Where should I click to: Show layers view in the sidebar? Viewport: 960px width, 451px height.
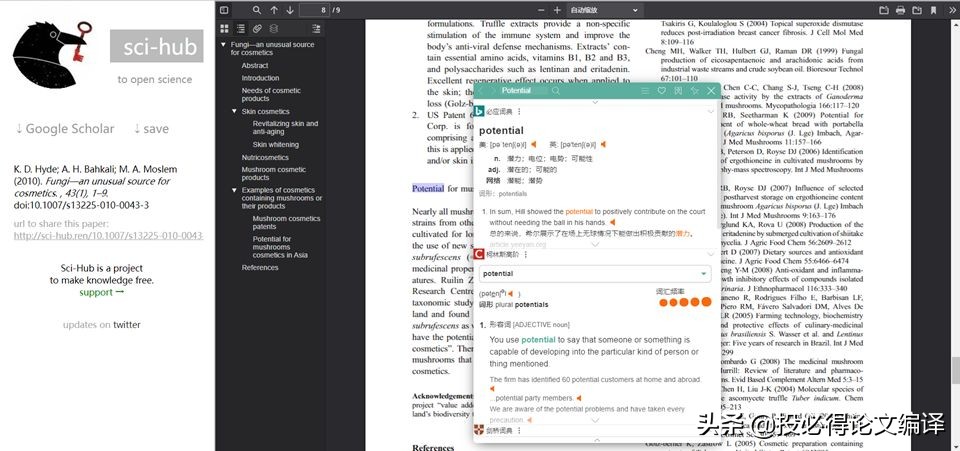tap(274, 28)
